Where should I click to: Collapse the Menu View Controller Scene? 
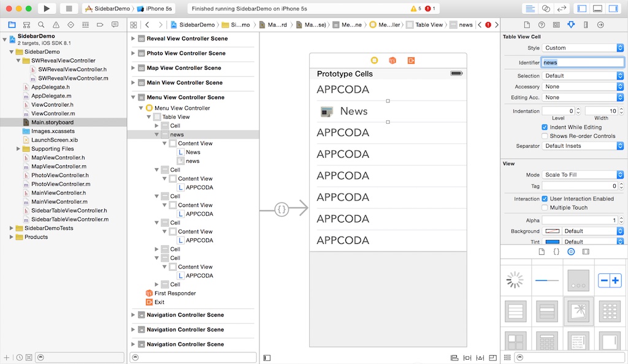pos(133,97)
